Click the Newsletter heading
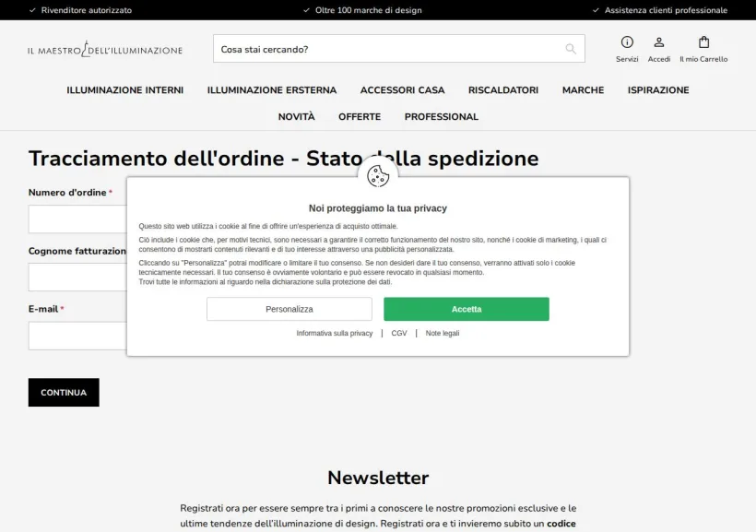 378,478
